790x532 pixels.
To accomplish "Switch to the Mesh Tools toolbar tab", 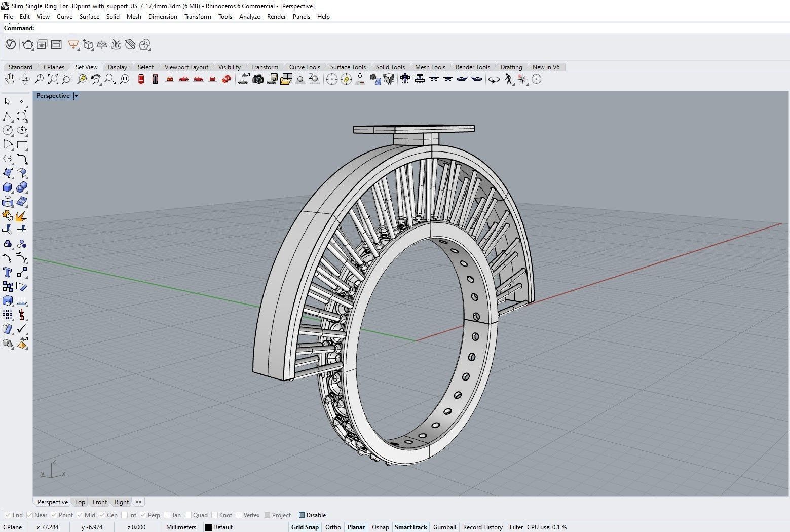I will [x=430, y=67].
